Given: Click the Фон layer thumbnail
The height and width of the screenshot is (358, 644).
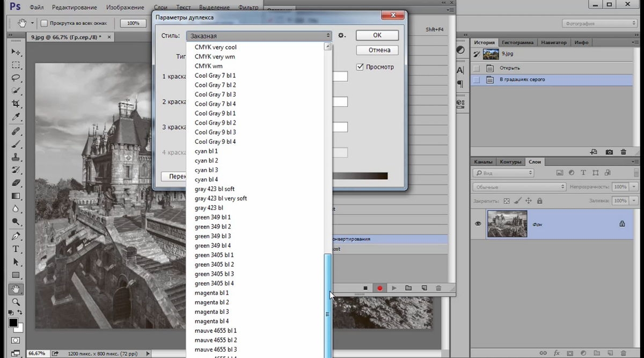Looking at the screenshot, I should [507, 224].
